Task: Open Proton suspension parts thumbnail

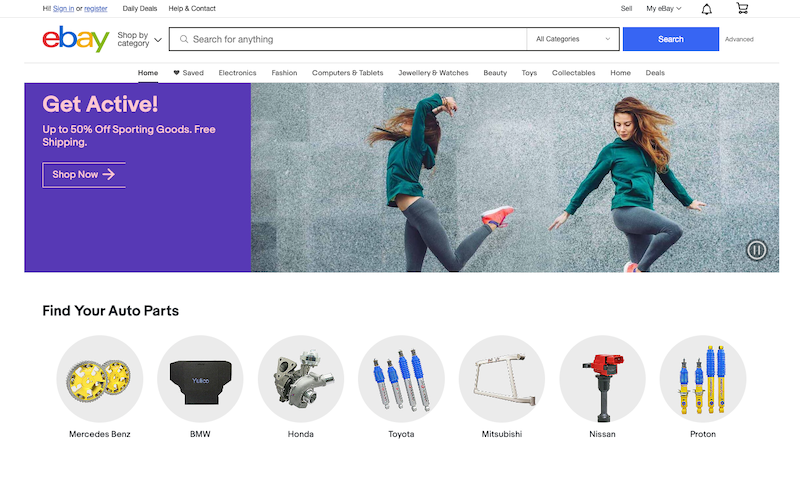Action: click(703, 379)
